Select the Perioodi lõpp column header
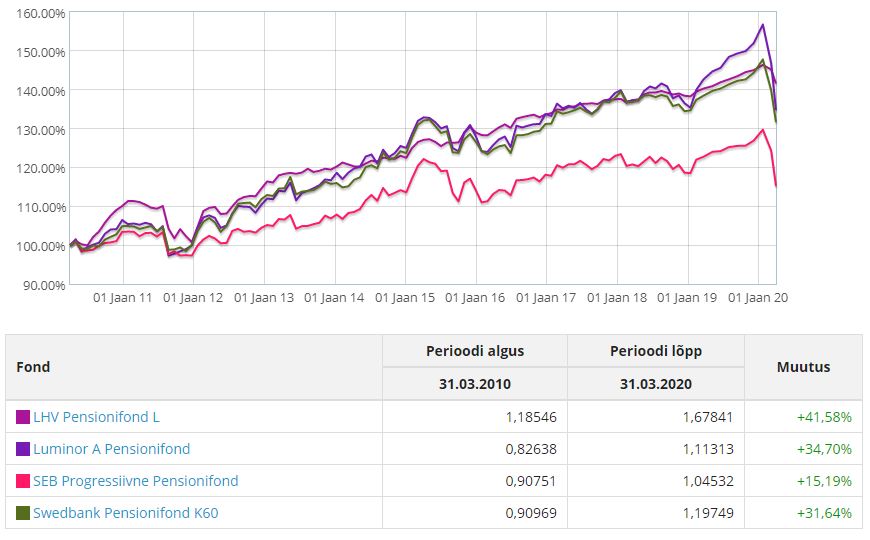 (x=656, y=351)
